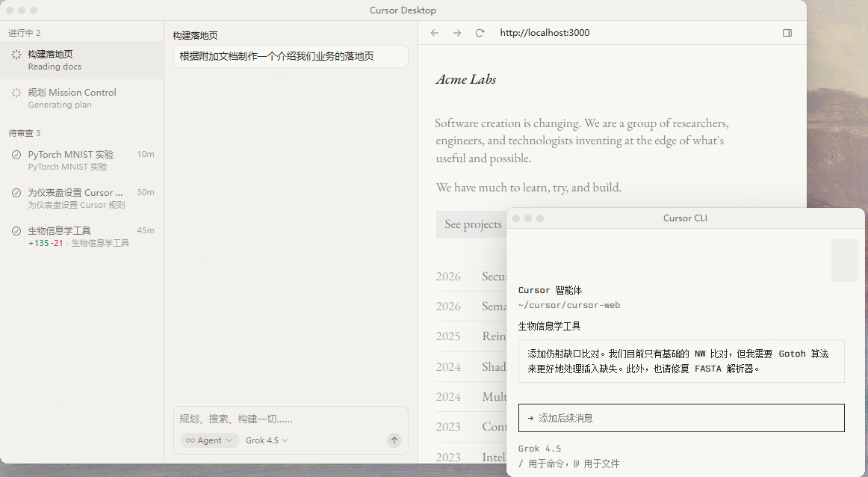Click the affine gap alignment message in CLI
This screenshot has width=868, height=477.
681,361
